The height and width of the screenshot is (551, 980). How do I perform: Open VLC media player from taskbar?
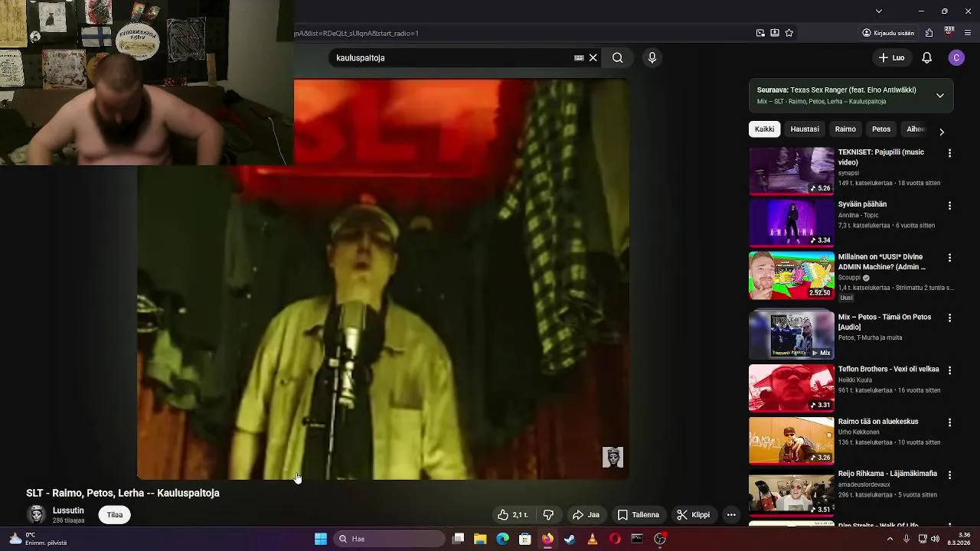(592, 539)
